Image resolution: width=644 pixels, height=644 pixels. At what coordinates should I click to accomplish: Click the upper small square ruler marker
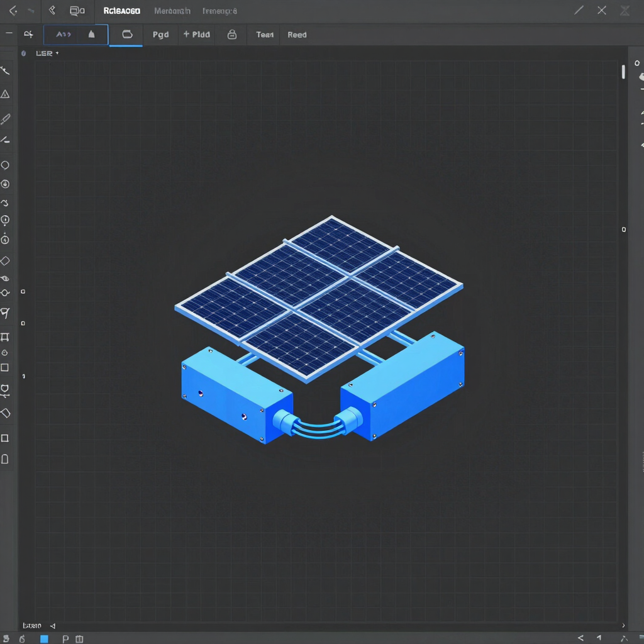click(x=23, y=292)
